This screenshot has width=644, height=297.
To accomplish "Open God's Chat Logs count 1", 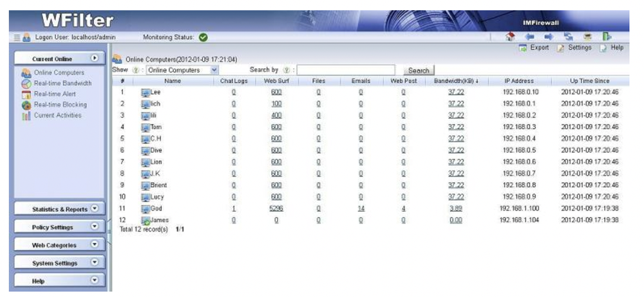I will coord(234,209).
